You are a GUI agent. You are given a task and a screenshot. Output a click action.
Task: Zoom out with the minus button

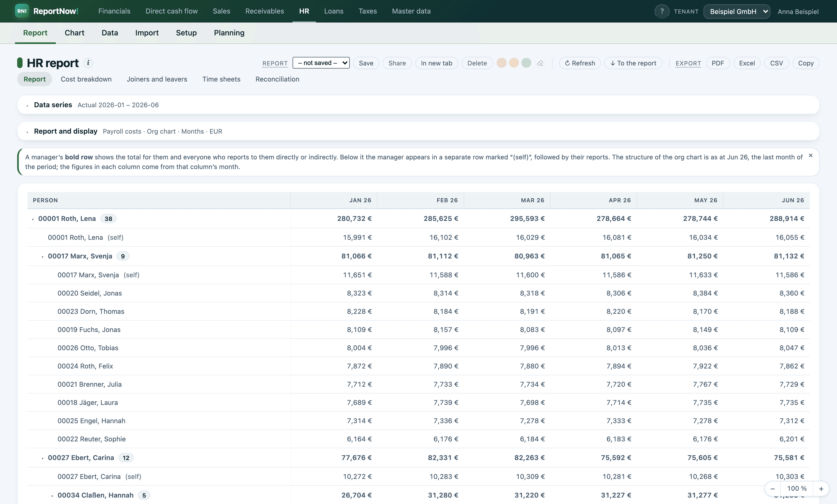[x=772, y=489]
